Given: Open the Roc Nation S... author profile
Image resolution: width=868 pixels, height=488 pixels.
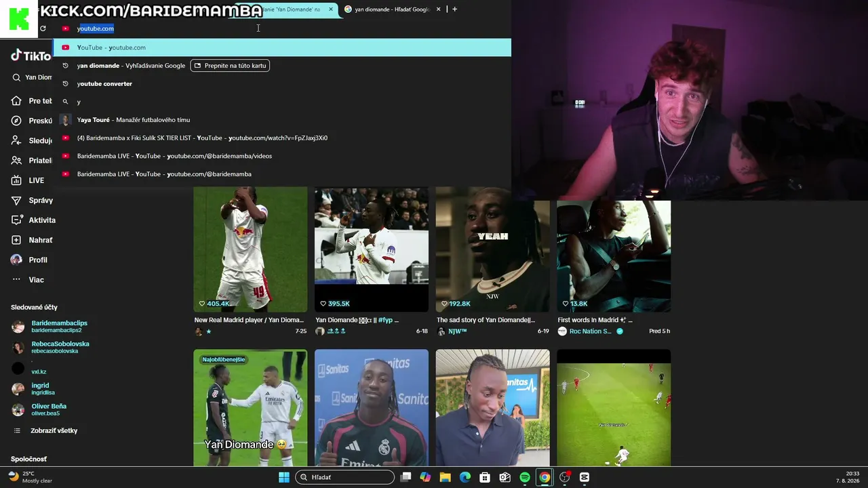Looking at the screenshot, I should (590, 331).
